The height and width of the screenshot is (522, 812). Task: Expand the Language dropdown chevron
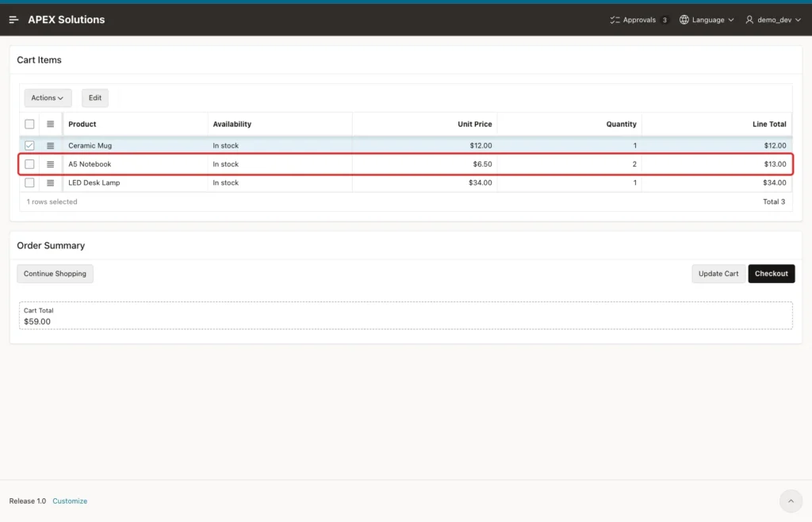click(x=730, y=20)
